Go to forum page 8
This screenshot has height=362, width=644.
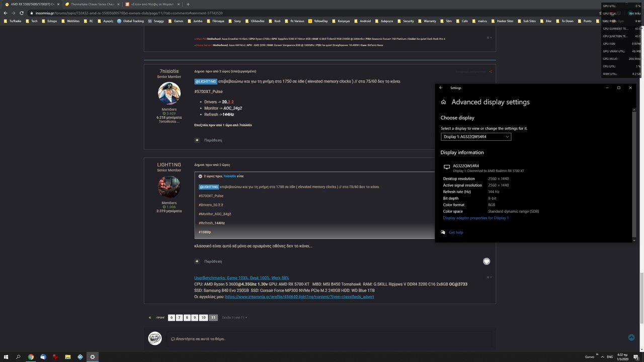tap(187, 318)
